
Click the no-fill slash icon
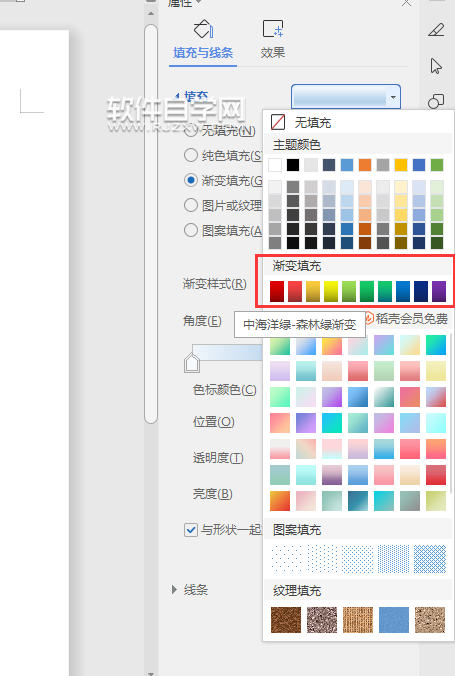coord(278,122)
